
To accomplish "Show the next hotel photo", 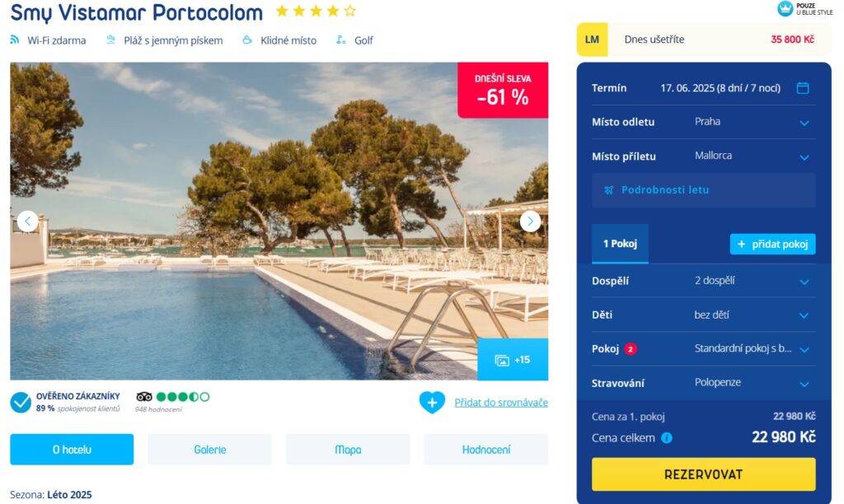I will pos(530,221).
